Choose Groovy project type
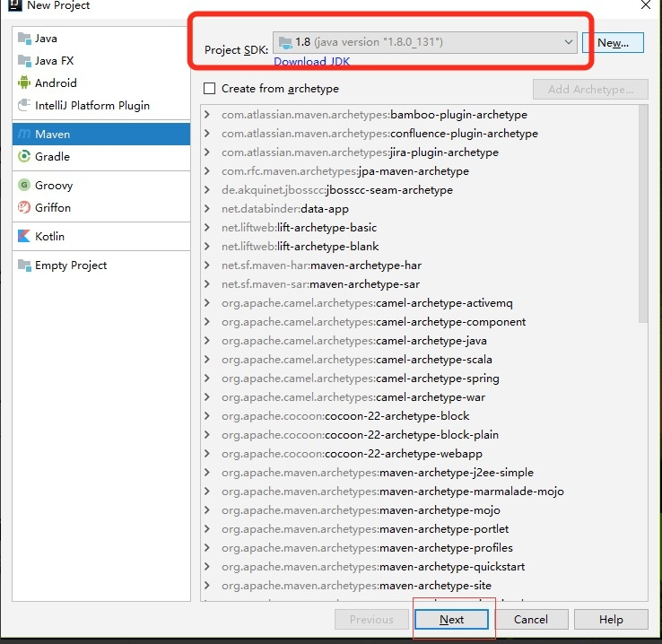662x644 pixels. [x=101, y=185]
